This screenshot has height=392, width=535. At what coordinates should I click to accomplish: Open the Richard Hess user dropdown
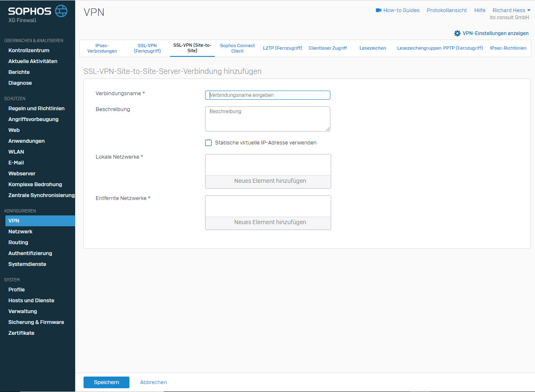(511, 10)
